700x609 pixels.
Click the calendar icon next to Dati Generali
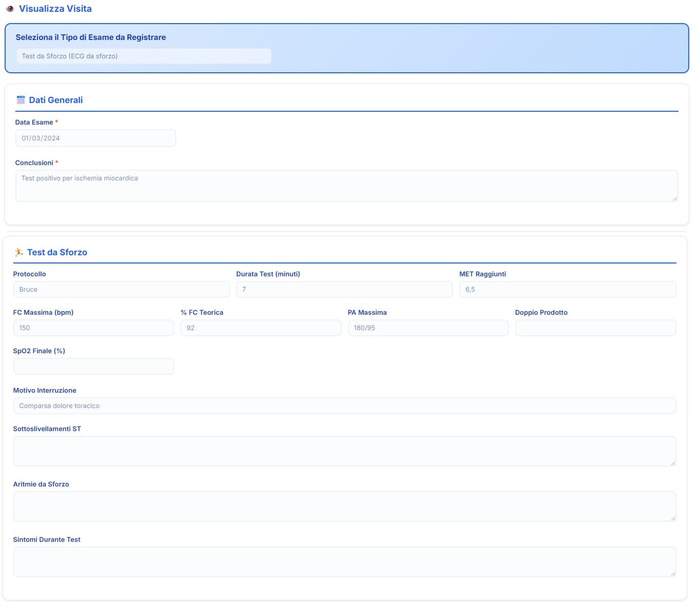(20, 100)
